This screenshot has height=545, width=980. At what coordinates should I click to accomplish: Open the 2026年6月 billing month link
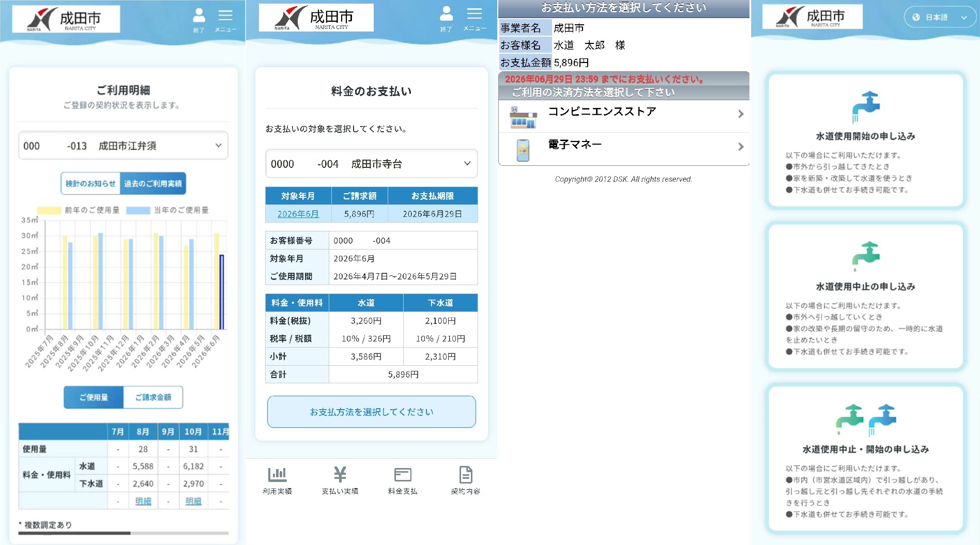[298, 214]
